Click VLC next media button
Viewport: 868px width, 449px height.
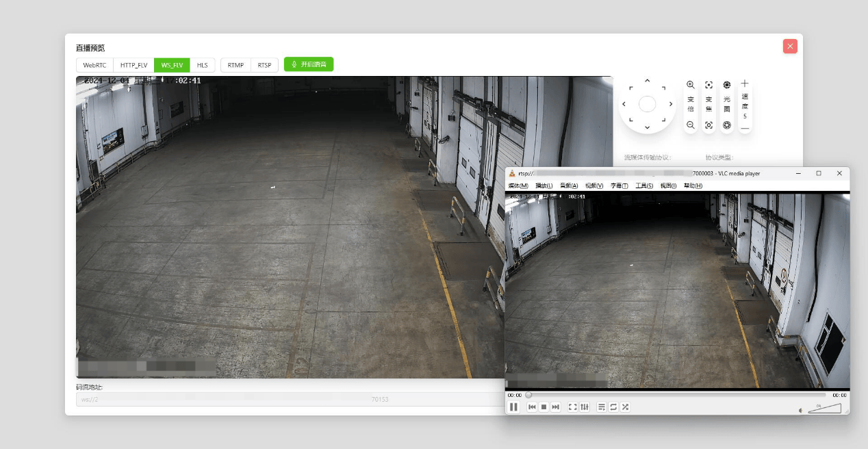(x=556, y=407)
